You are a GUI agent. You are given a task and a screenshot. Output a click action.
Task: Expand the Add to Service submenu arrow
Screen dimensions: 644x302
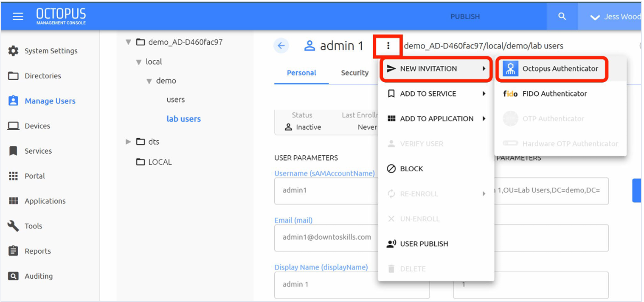point(484,94)
